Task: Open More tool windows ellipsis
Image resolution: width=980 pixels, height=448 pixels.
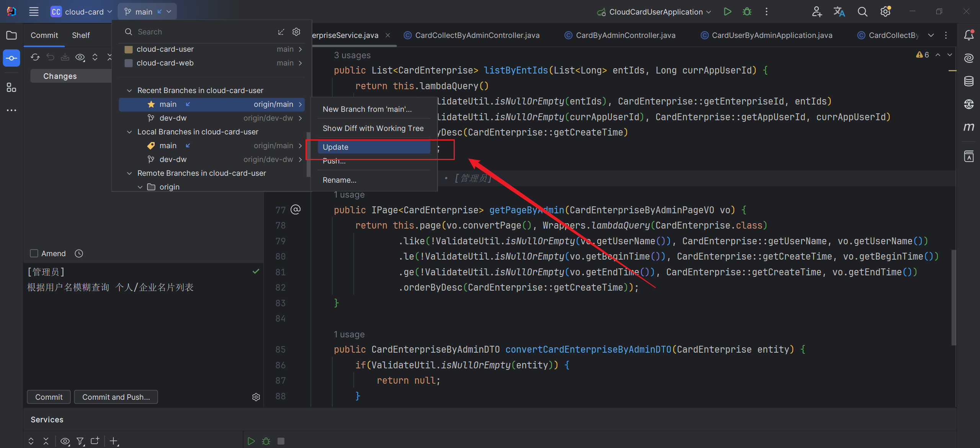Action: point(11,110)
